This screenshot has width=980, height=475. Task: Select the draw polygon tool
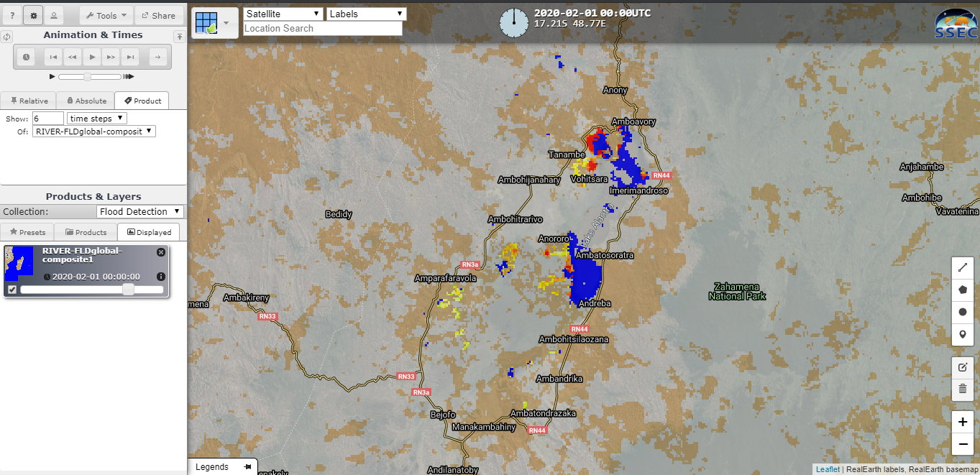click(x=963, y=290)
